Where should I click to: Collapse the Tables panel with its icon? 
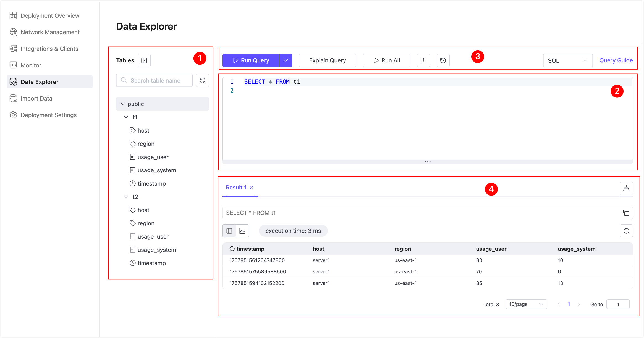coord(144,60)
